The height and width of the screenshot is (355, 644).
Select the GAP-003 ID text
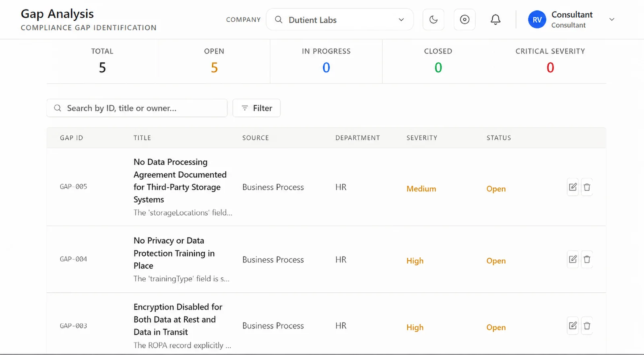point(73,326)
